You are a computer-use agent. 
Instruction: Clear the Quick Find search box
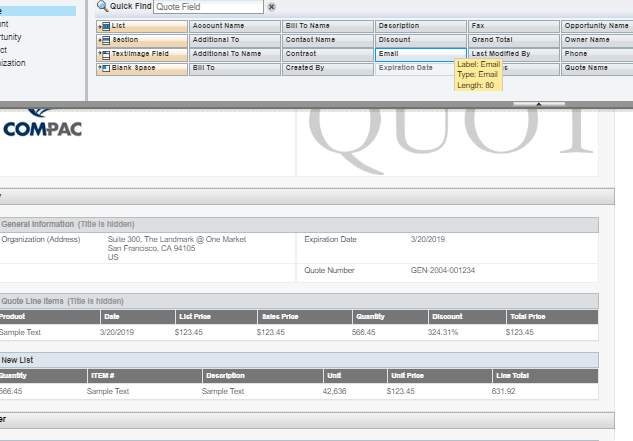click(x=272, y=6)
